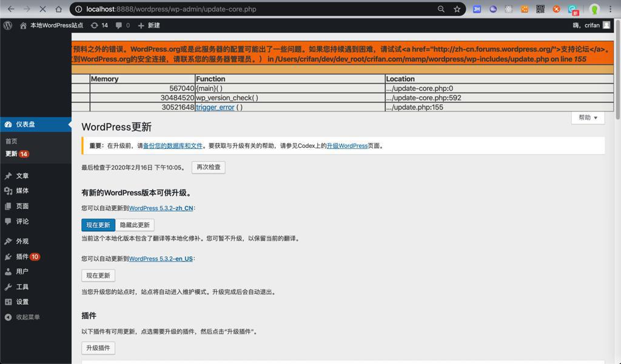This screenshot has width=621, height=364.
Task: Open the 升级WordPress Codex link
Action: click(347, 145)
